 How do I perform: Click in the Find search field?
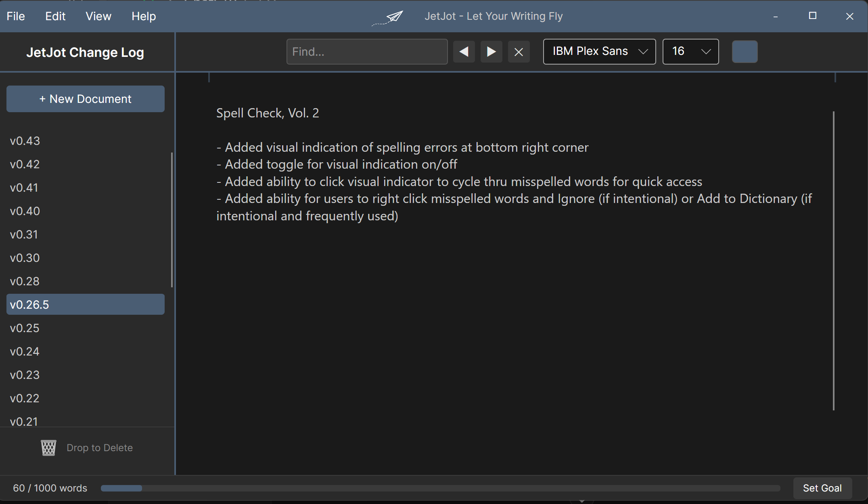pos(366,52)
